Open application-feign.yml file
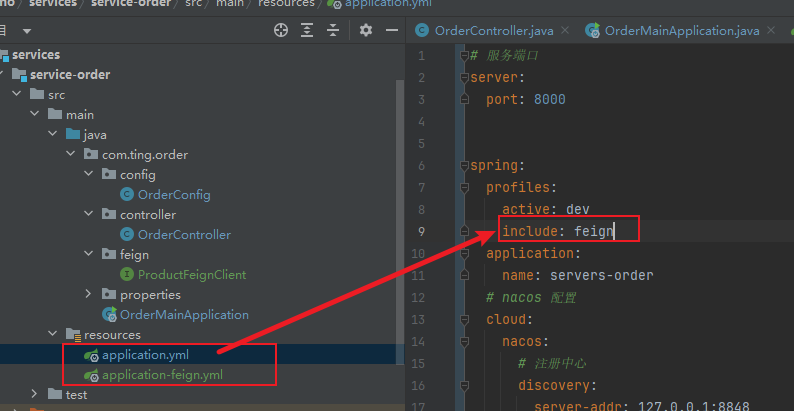Viewport: 794px width, 411px height. (162, 376)
